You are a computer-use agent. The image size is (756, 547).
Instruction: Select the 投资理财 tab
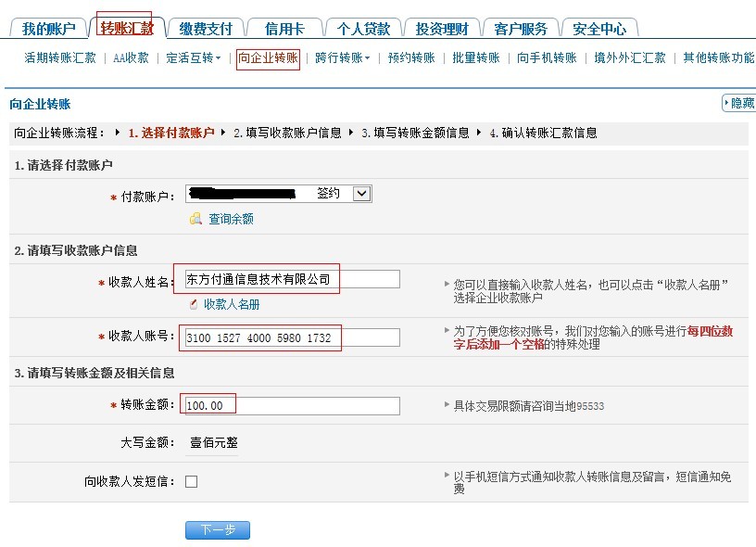(x=442, y=29)
